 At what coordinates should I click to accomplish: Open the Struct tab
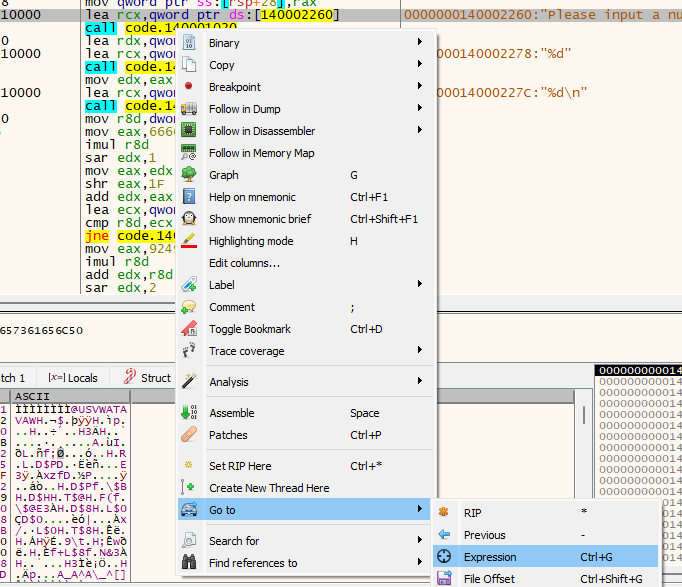[x=147, y=377]
